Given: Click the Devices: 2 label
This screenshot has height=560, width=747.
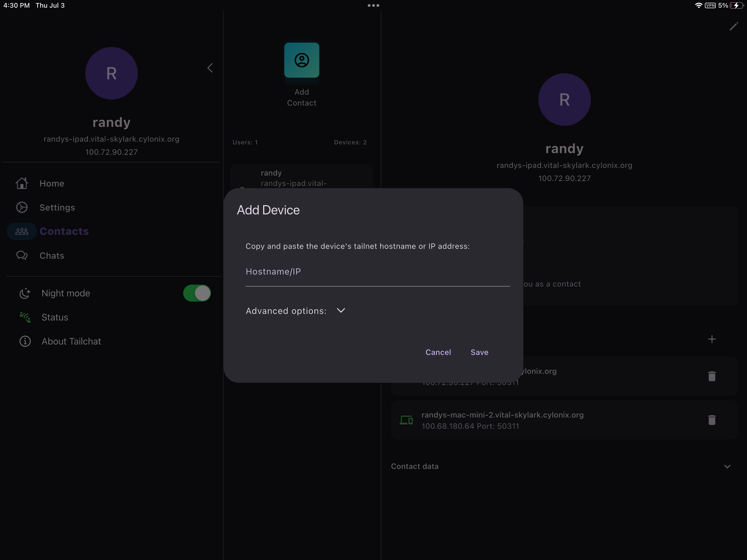Looking at the screenshot, I should pos(350,142).
